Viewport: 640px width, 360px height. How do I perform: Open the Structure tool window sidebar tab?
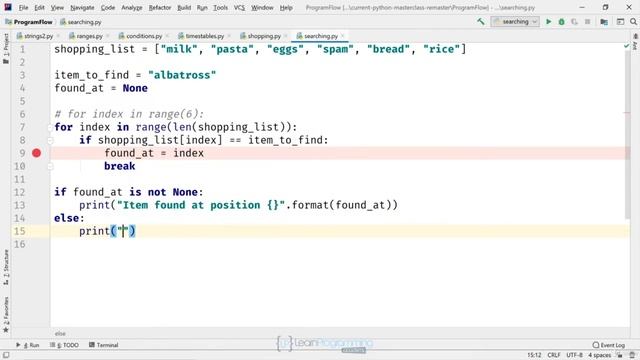pyautogui.click(x=6, y=267)
